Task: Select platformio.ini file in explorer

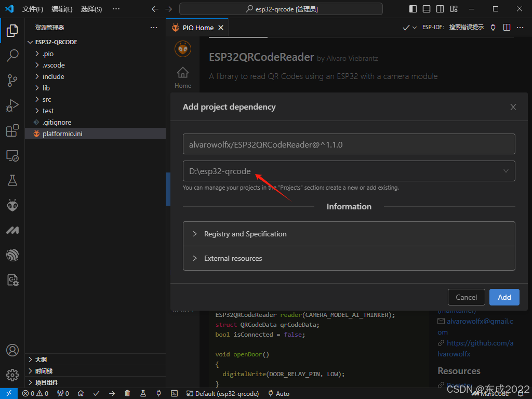Action: [95, 134]
